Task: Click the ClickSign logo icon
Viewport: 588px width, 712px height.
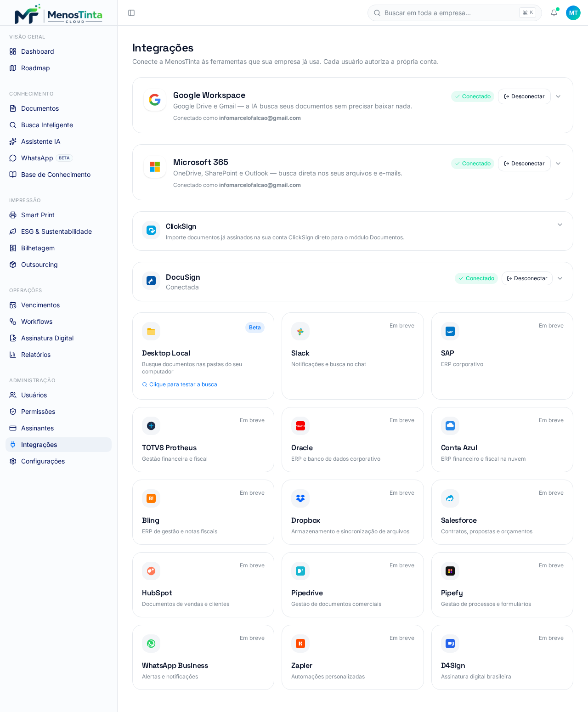Action: click(x=151, y=230)
